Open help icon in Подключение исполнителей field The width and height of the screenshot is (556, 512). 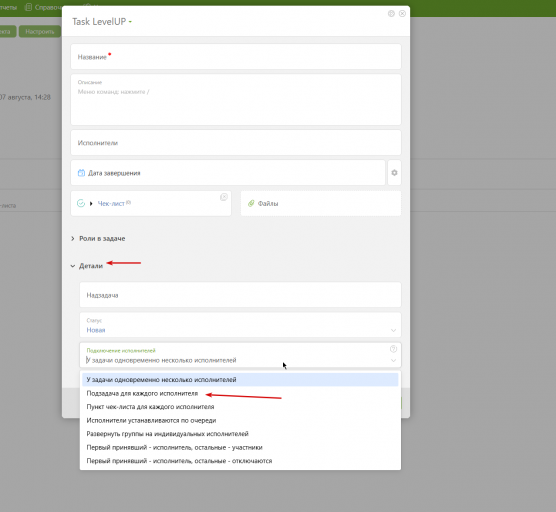coord(393,349)
